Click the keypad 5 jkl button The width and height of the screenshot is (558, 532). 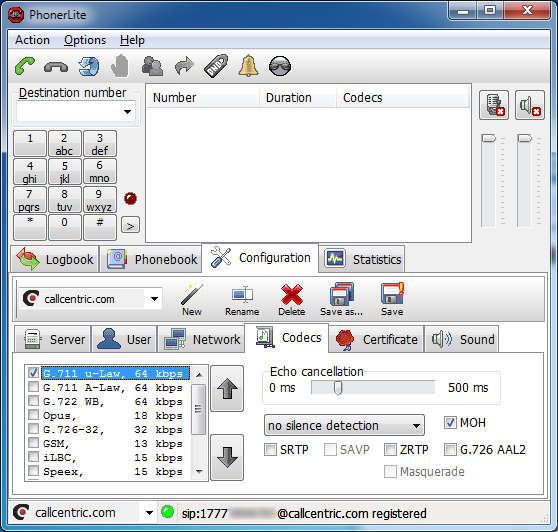[65, 172]
